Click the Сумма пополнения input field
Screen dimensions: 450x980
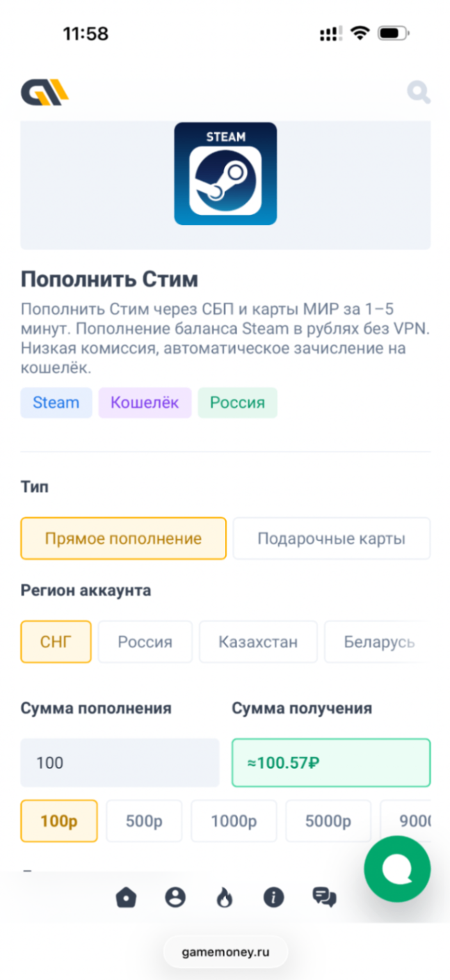tap(120, 763)
